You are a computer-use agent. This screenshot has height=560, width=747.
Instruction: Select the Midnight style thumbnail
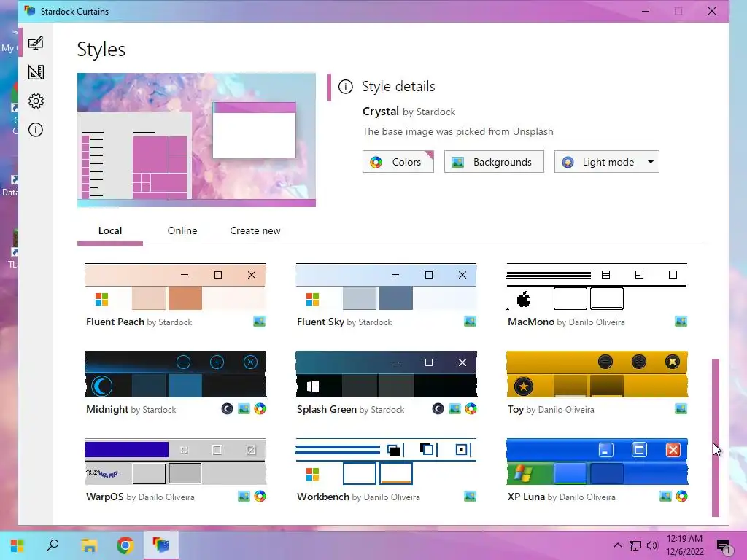[175, 374]
